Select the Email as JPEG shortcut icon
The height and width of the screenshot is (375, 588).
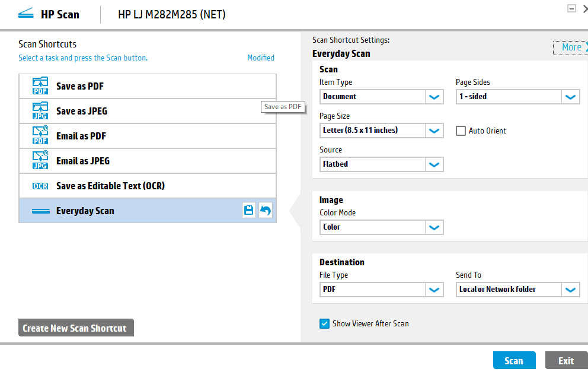click(x=40, y=160)
